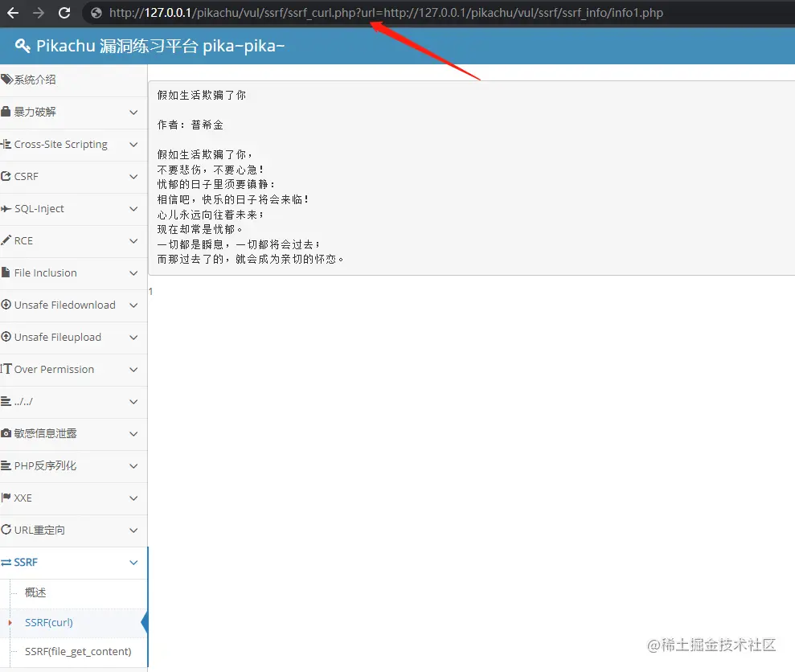Open the XXE menu

pos(23,498)
